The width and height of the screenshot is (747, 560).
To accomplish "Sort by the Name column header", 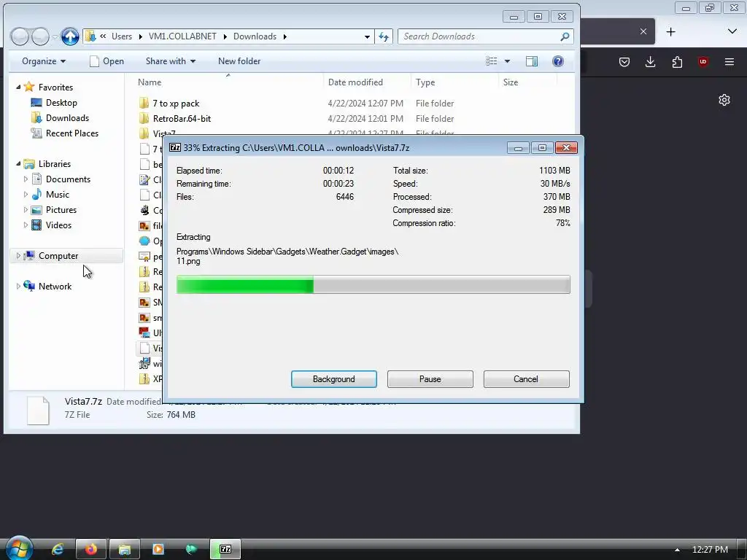I will 150,82.
